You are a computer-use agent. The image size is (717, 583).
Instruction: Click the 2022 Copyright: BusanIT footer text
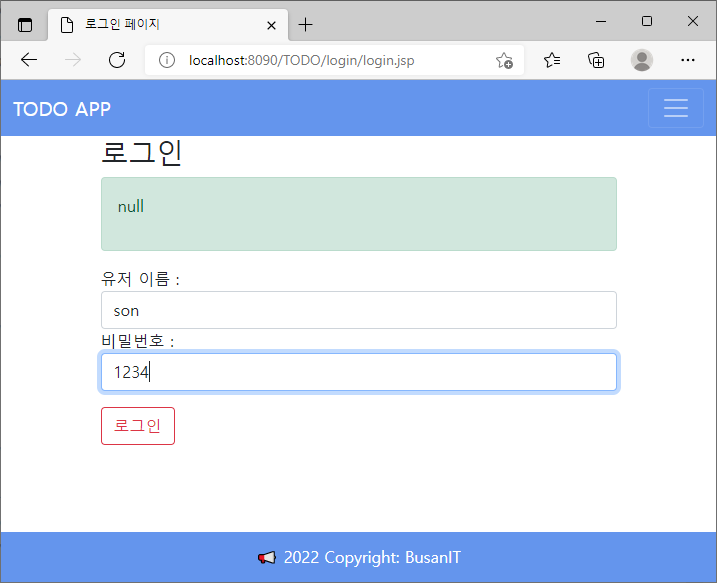click(372, 558)
